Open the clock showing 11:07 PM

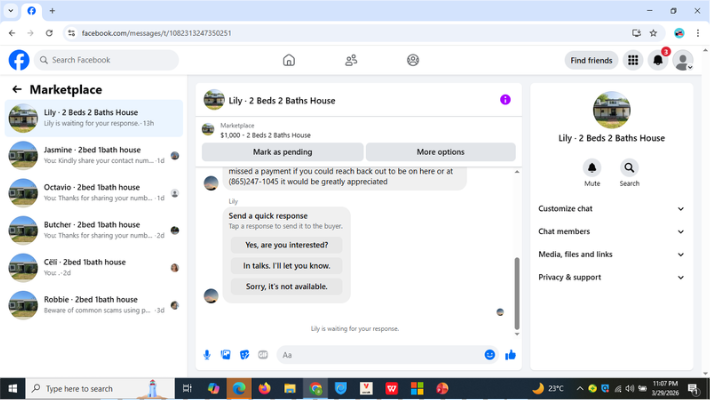point(665,389)
